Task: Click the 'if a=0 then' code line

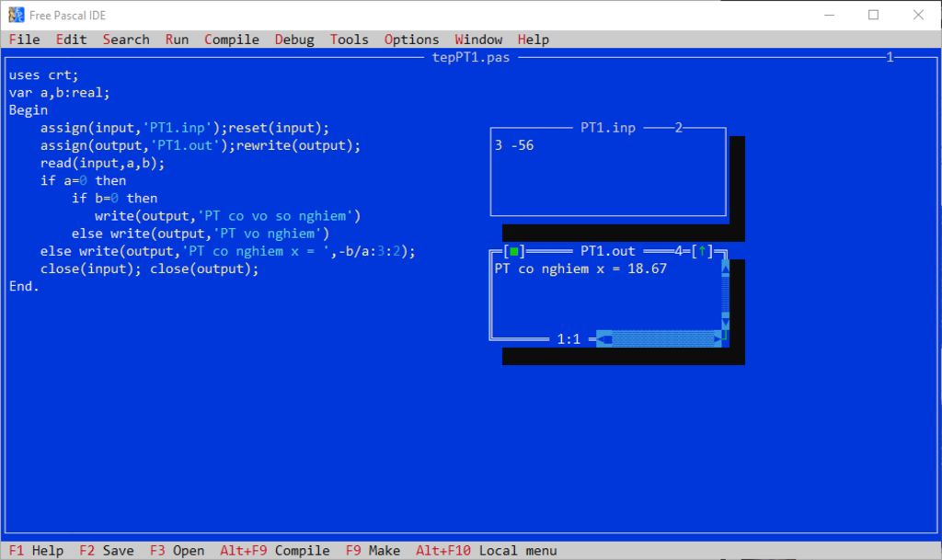Action: (83, 180)
